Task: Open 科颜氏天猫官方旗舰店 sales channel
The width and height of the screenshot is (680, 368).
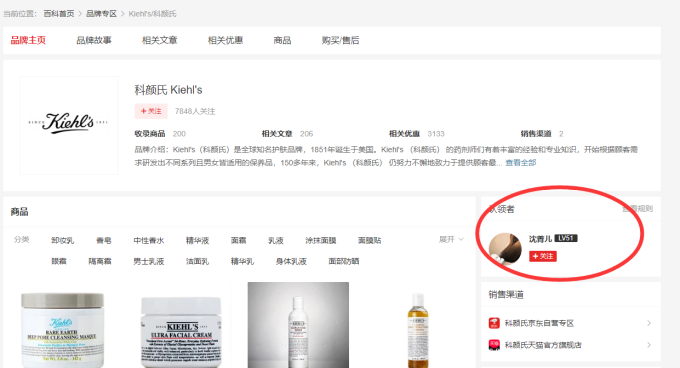Action: 543,345
